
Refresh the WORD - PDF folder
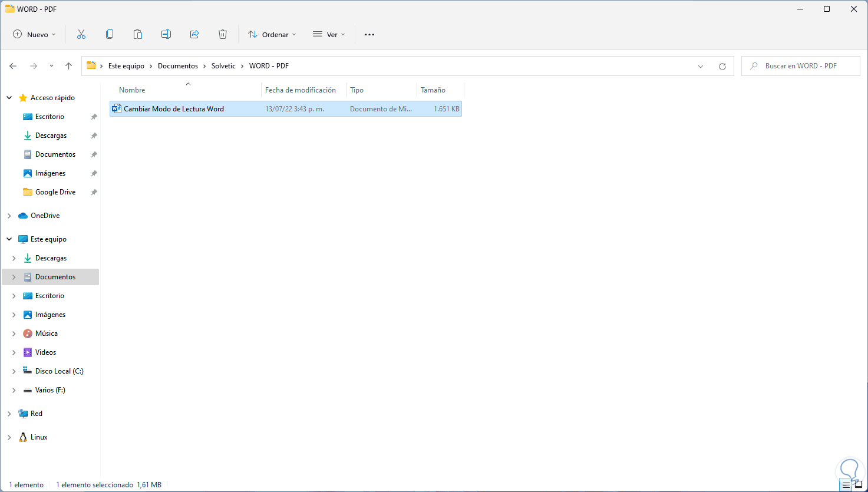click(722, 67)
